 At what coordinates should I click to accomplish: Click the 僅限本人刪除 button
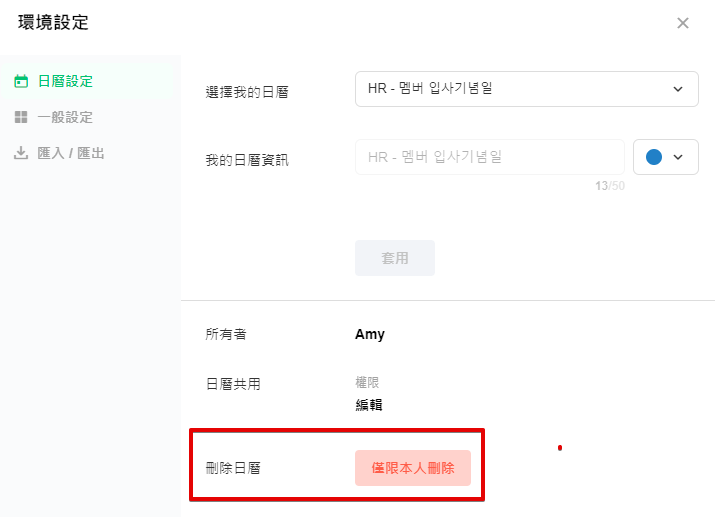click(x=412, y=468)
